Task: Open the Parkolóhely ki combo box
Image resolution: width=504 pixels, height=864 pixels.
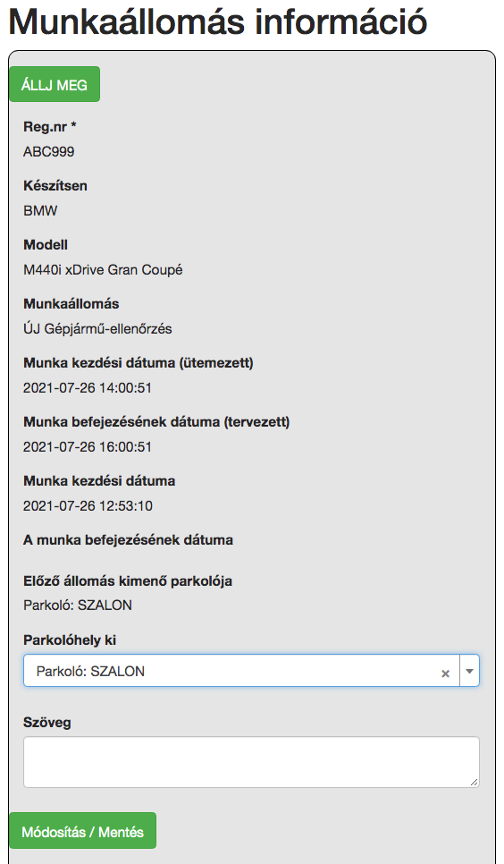Action: point(251,671)
